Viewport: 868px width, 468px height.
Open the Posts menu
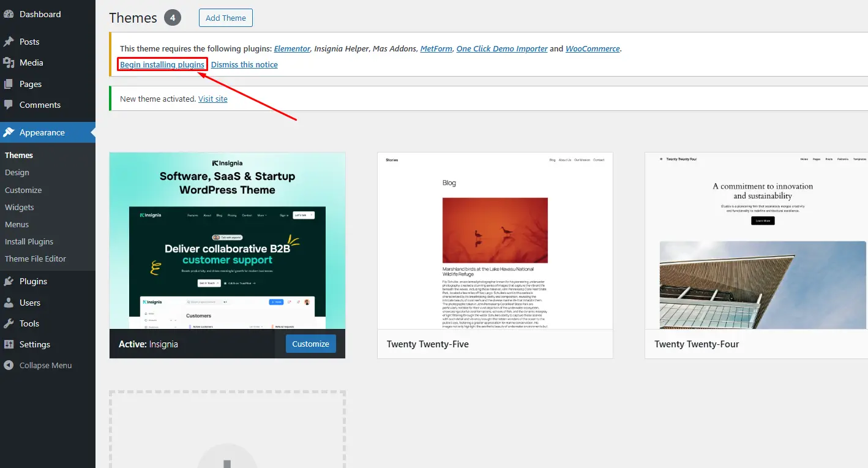[x=48, y=42]
